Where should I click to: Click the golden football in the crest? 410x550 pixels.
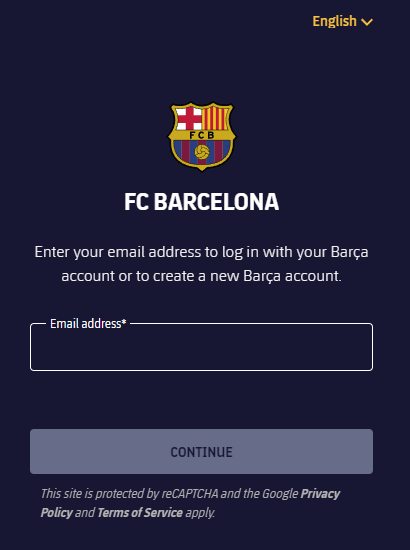point(202,152)
